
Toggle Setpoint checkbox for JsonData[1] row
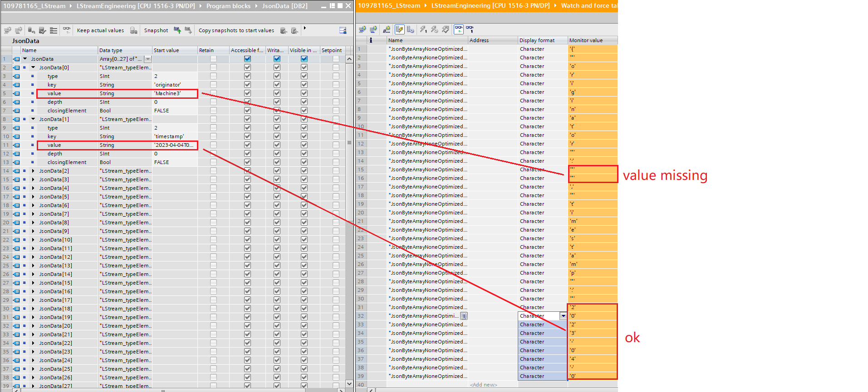click(336, 119)
